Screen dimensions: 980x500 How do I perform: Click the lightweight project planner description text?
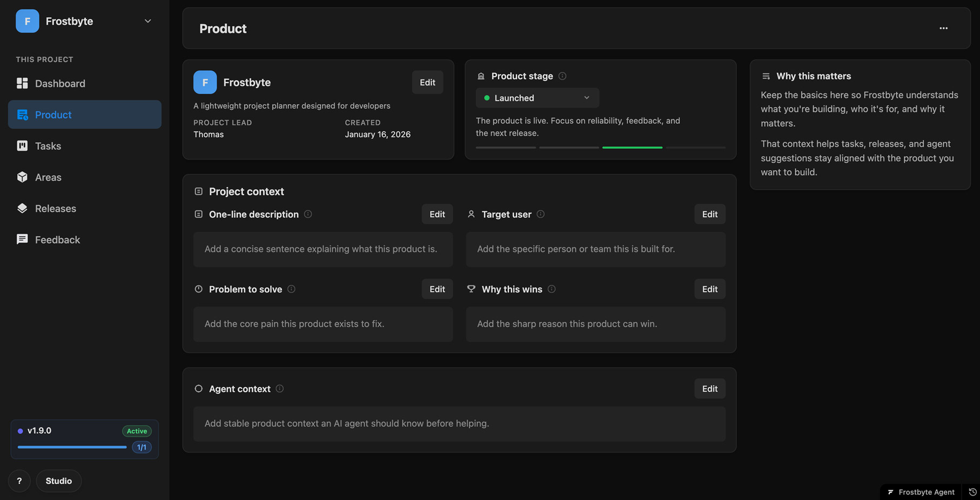click(x=292, y=106)
